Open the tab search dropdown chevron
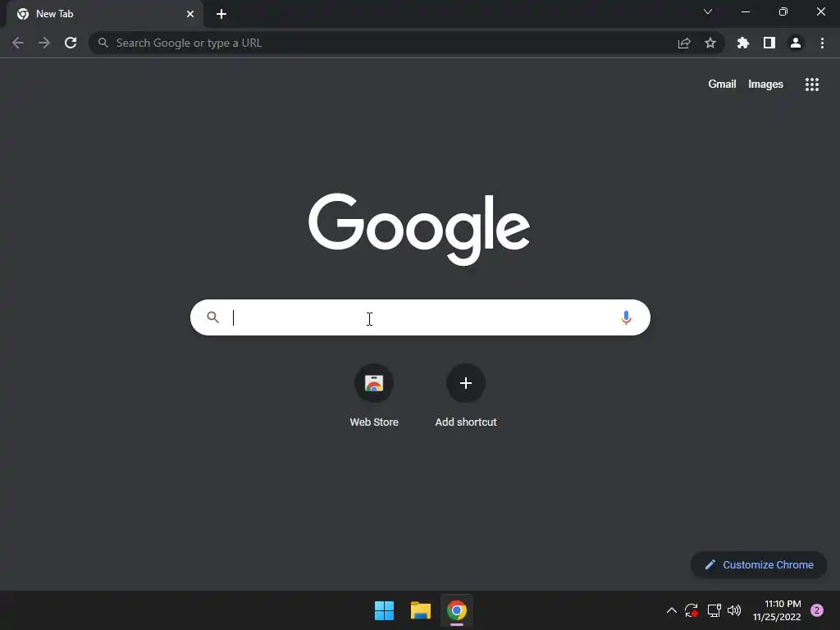 708,11
